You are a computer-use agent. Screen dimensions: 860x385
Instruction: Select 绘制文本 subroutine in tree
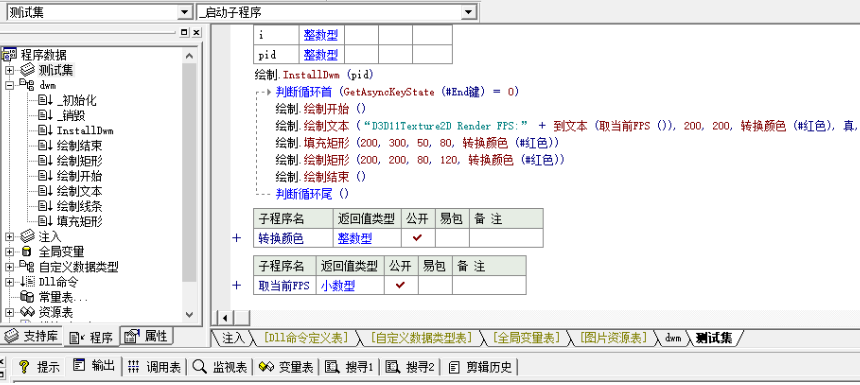[x=80, y=191]
